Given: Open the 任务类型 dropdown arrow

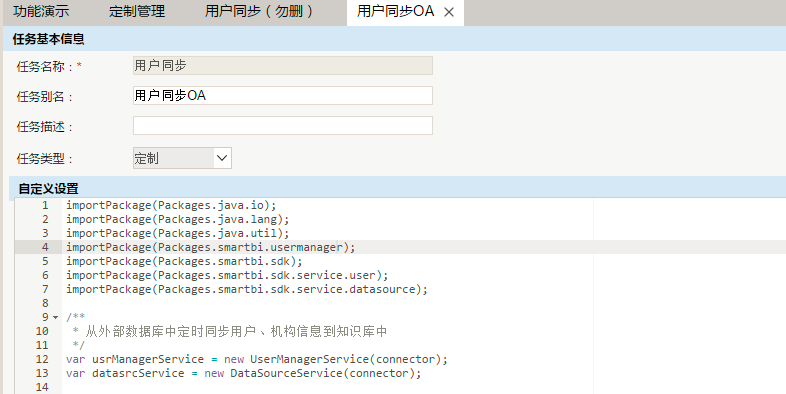Looking at the screenshot, I should tap(222, 158).
